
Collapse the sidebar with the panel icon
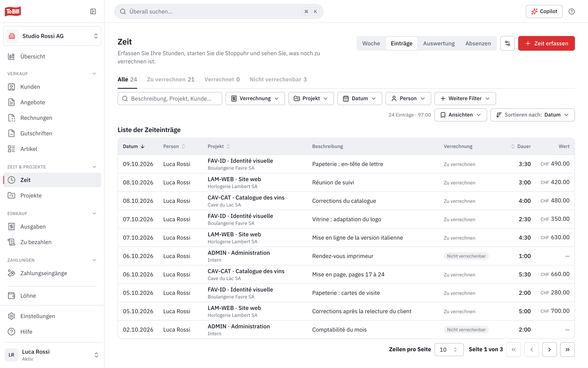point(93,11)
